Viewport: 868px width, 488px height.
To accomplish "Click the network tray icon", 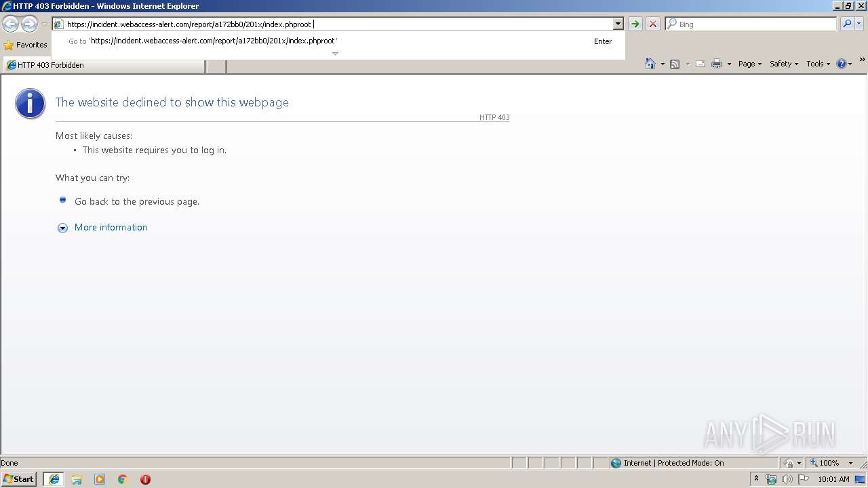I will (771, 479).
